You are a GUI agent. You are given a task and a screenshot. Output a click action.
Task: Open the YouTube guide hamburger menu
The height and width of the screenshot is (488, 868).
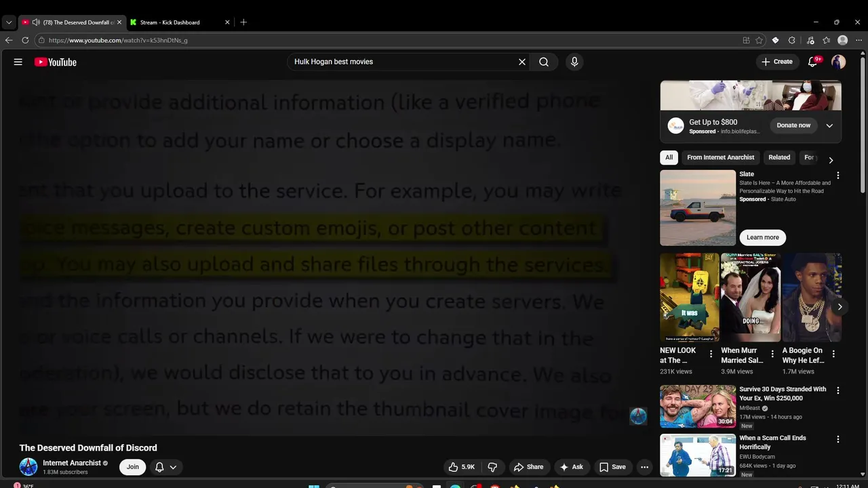18,62
